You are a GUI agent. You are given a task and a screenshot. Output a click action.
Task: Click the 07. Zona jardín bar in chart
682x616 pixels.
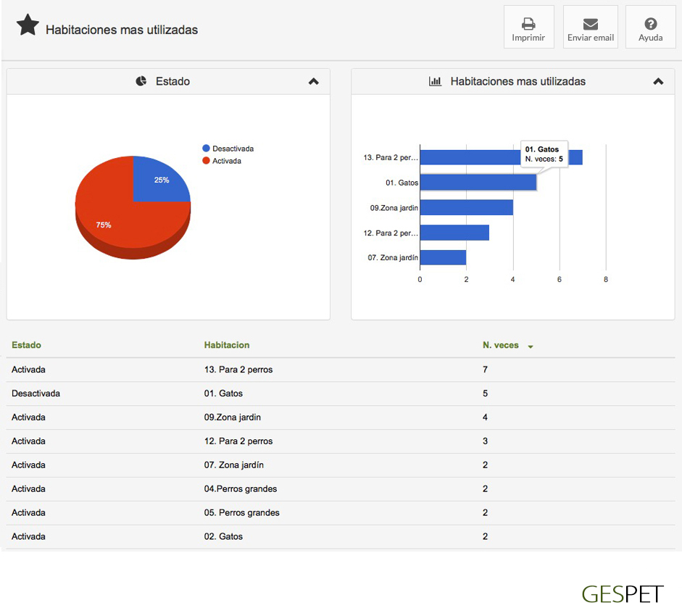443,257
